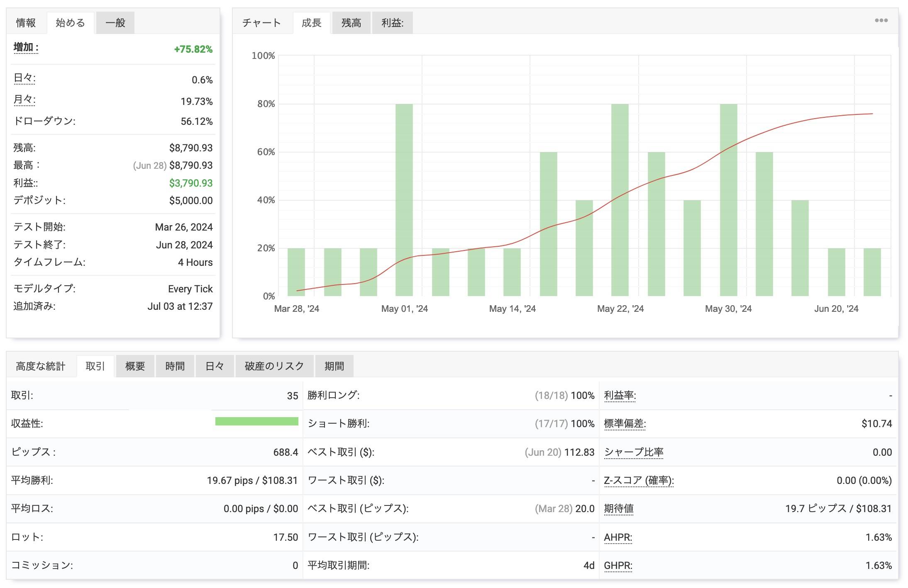Switch to the 利益: chart tab
Screen dimensions: 908x588
pos(393,23)
